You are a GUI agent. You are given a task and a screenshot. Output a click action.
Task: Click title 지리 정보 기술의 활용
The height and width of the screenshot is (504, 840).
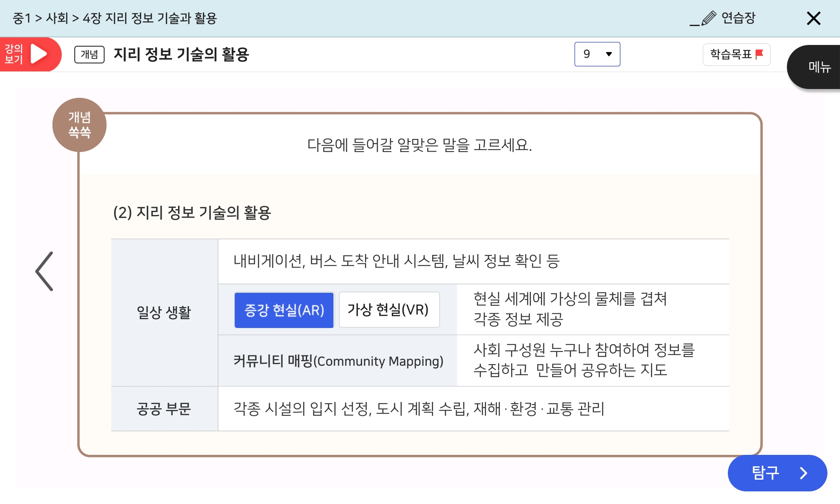point(181,55)
